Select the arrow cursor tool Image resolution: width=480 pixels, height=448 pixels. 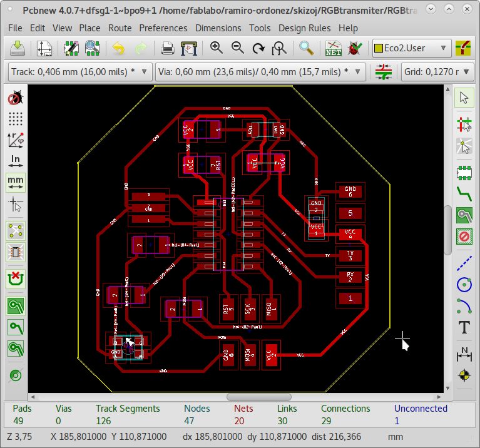464,98
